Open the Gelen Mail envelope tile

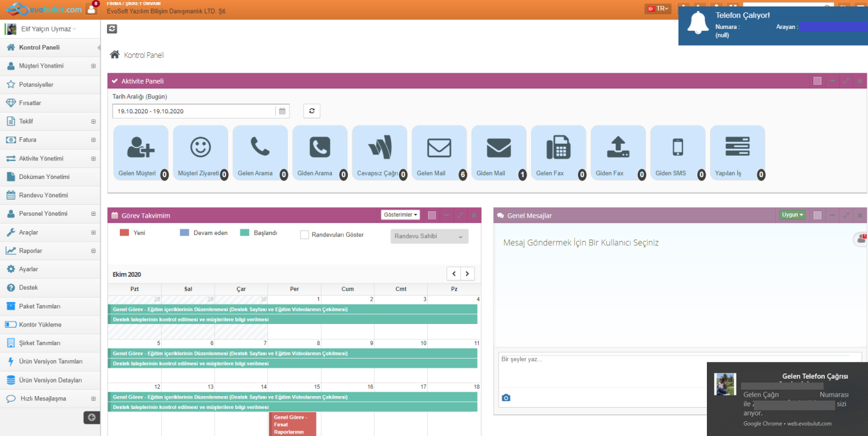coord(439,153)
